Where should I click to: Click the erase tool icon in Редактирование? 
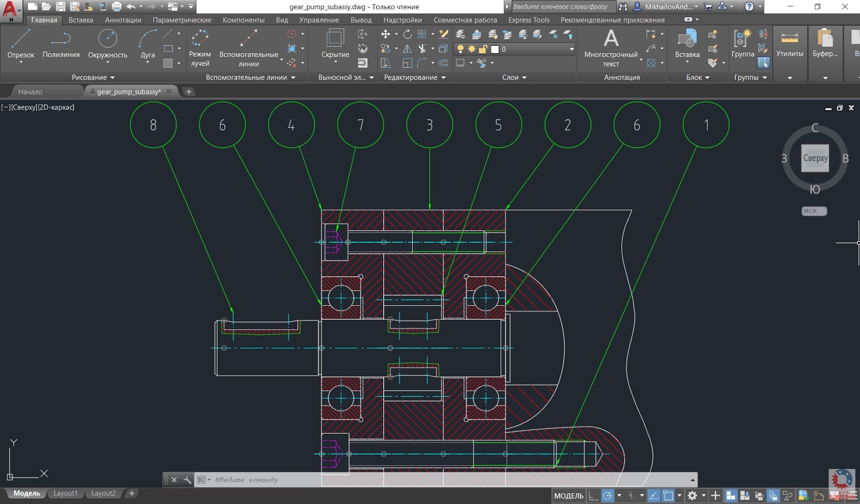tap(443, 34)
